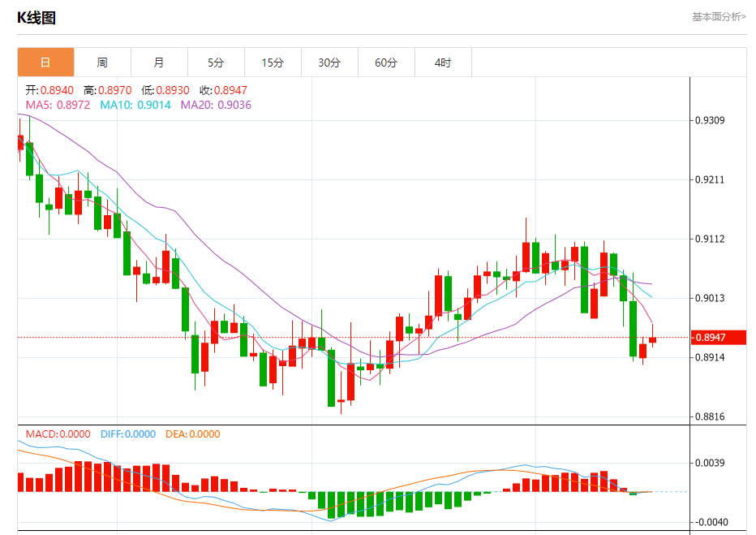Viewport: 756px width, 535px height.
Task: Click the lowest long green candlestick near 0.8816
Action: pos(331,378)
